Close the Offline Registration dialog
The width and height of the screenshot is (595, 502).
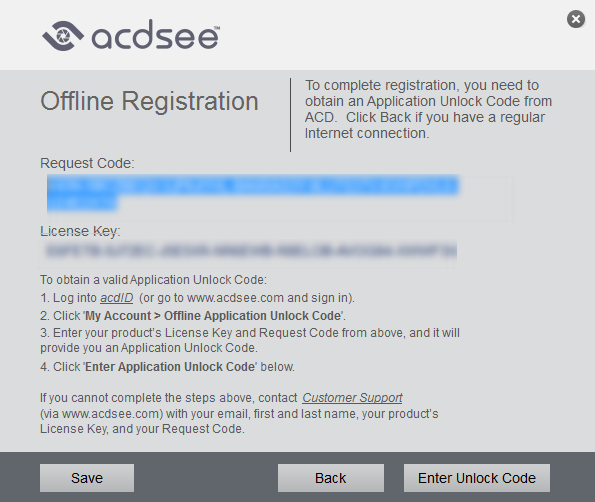576,19
